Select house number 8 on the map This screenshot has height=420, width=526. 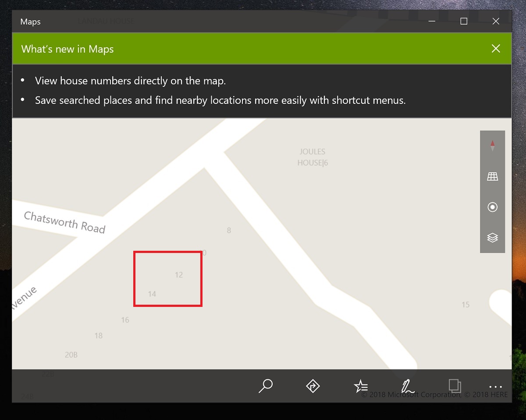tap(229, 230)
